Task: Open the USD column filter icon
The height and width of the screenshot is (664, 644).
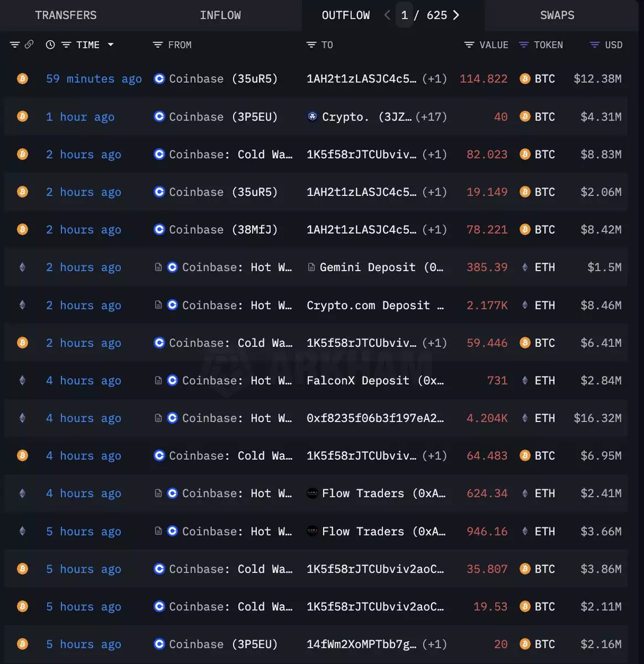Action: (x=595, y=45)
